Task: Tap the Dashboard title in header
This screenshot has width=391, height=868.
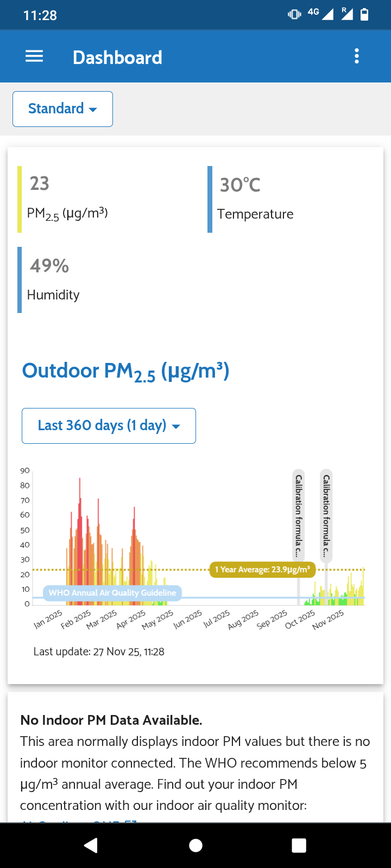Action: point(117,58)
